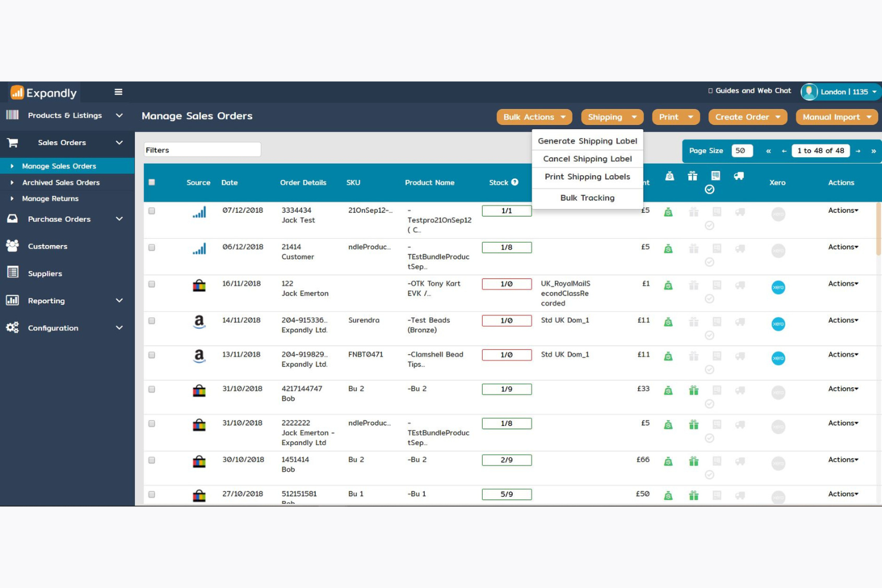The height and width of the screenshot is (588, 882).
Task: Check the box for order 2222222
Action: click(151, 424)
